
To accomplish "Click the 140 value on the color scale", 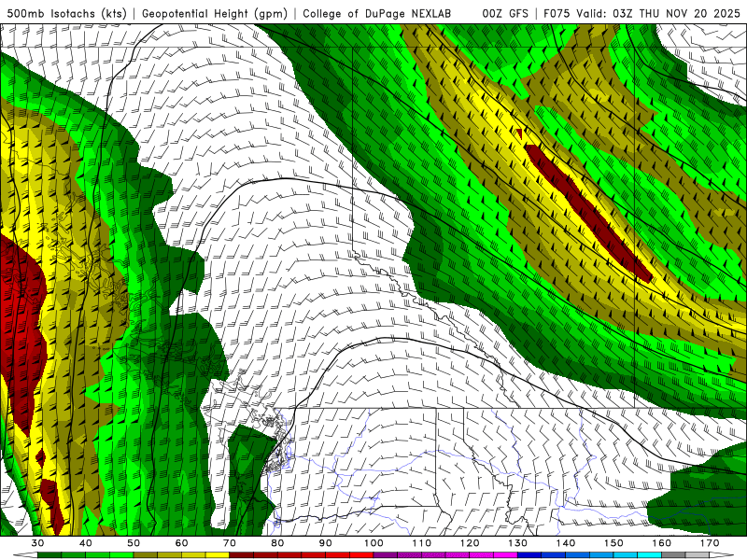I will point(566,543).
